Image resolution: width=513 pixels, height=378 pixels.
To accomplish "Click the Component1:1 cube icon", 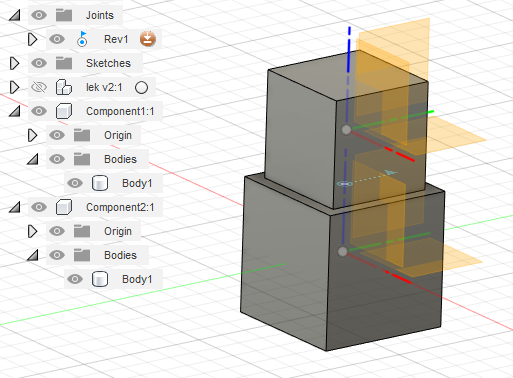I will point(64,111).
